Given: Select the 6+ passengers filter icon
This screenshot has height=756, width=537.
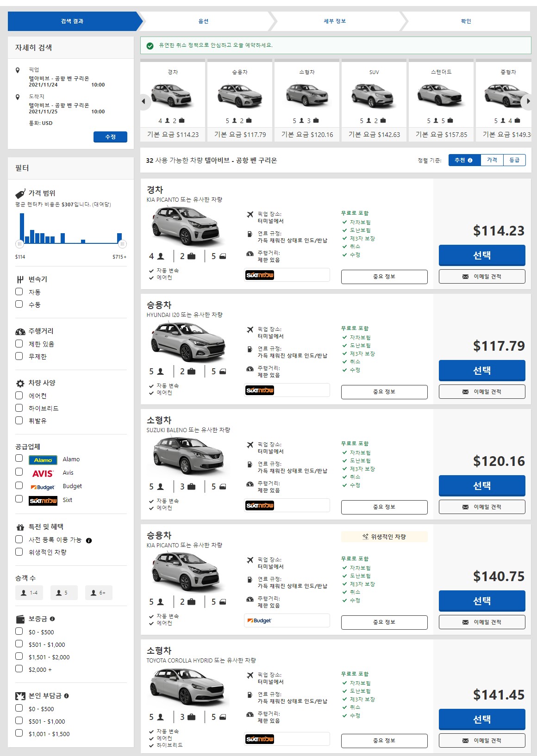Looking at the screenshot, I should [98, 593].
